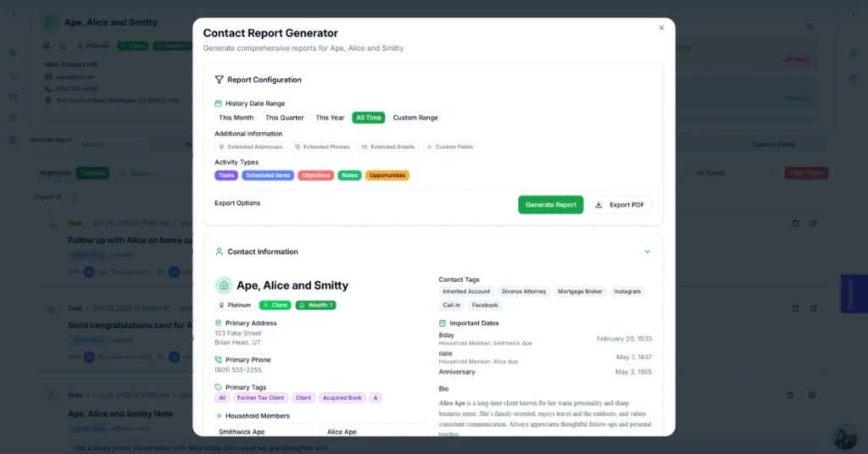Click the calendar icon beside Important Dates

pos(442,323)
